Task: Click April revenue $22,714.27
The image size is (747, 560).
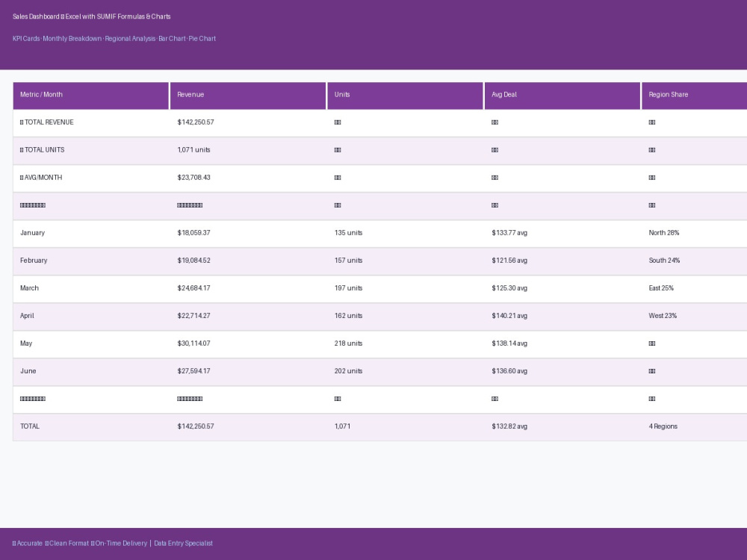Action: point(248,316)
